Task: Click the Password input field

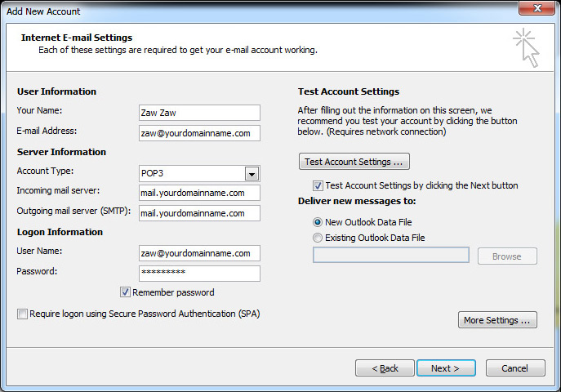Action: [x=199, y=274]
